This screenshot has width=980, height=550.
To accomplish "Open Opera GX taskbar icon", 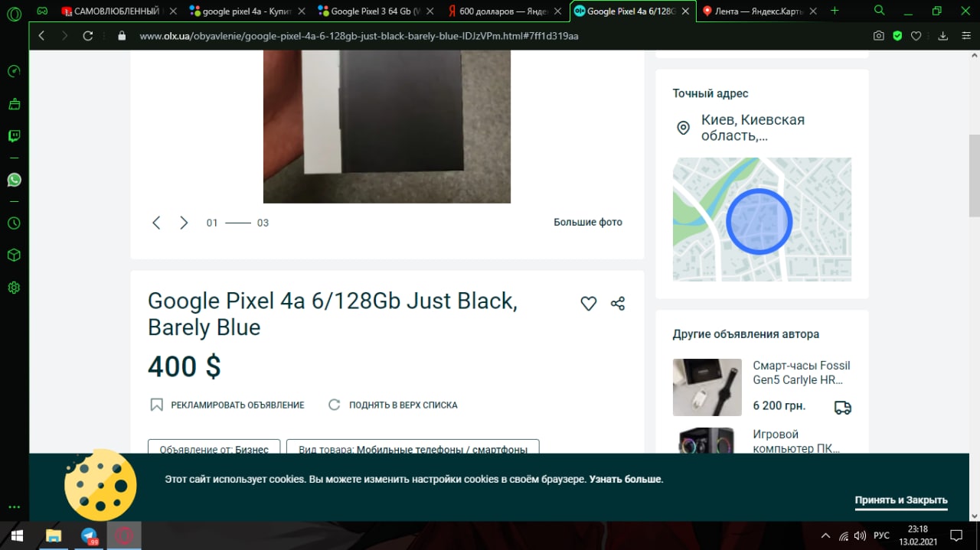I will 124,535.
